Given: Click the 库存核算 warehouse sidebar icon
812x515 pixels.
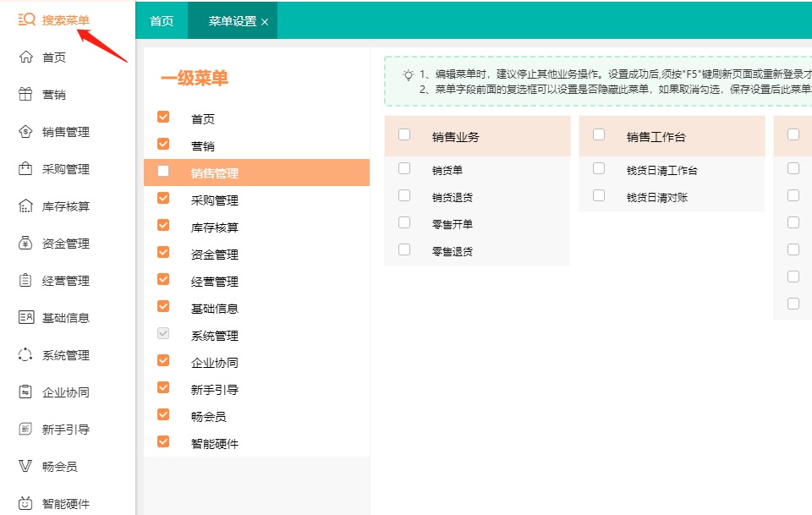Looking at the screenshot, I should pyautogui.click(x=25, y=206).
